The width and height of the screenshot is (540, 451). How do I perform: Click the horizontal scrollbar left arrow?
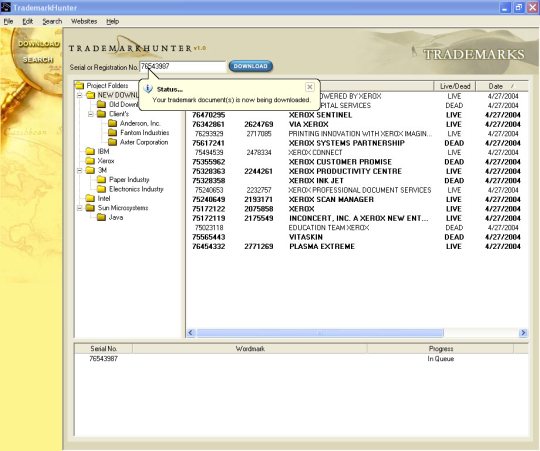191,333
